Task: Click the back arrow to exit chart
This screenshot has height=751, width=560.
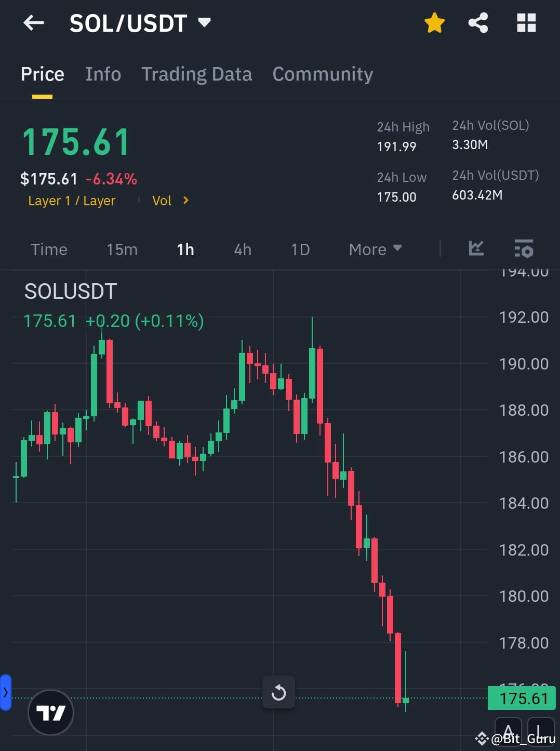Action: [33, 23]
